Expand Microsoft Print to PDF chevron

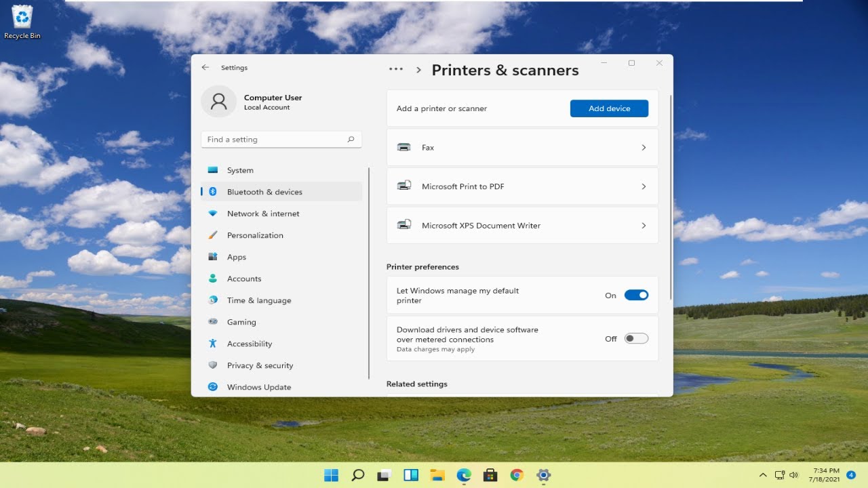pyautogui.click(x=644, y=186)
